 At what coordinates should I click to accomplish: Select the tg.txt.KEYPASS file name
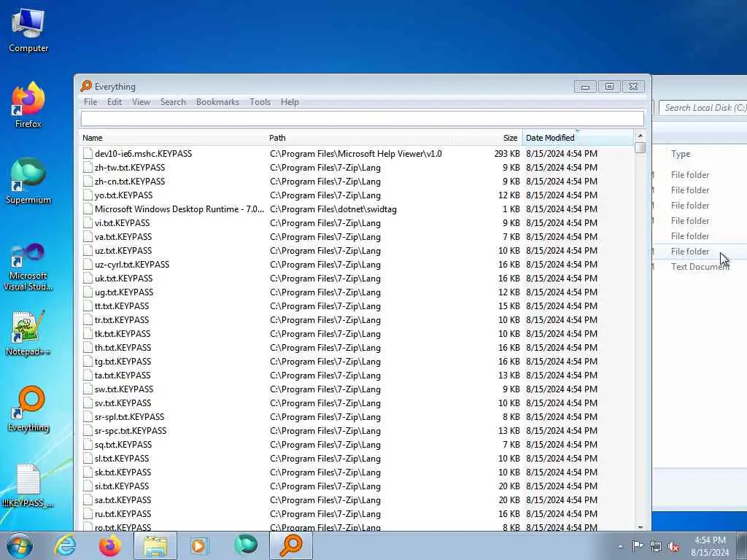(x=123, y=362)
